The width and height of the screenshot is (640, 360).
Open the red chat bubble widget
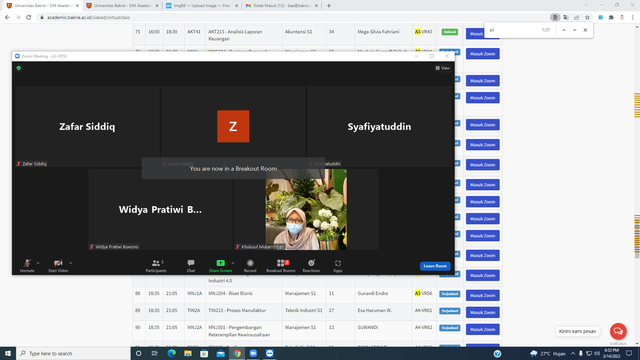click(618, 331)
